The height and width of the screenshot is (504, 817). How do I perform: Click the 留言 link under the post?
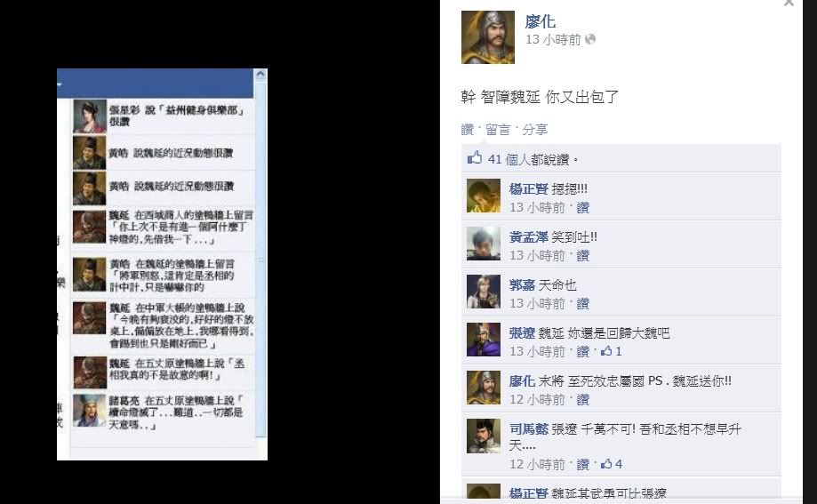tap(498, 129)
